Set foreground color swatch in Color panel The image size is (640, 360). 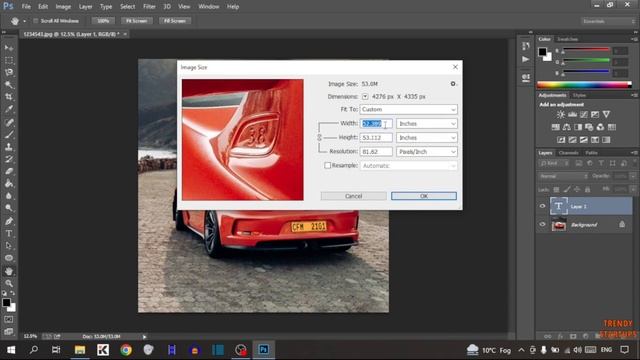click(x=542, y=52)
